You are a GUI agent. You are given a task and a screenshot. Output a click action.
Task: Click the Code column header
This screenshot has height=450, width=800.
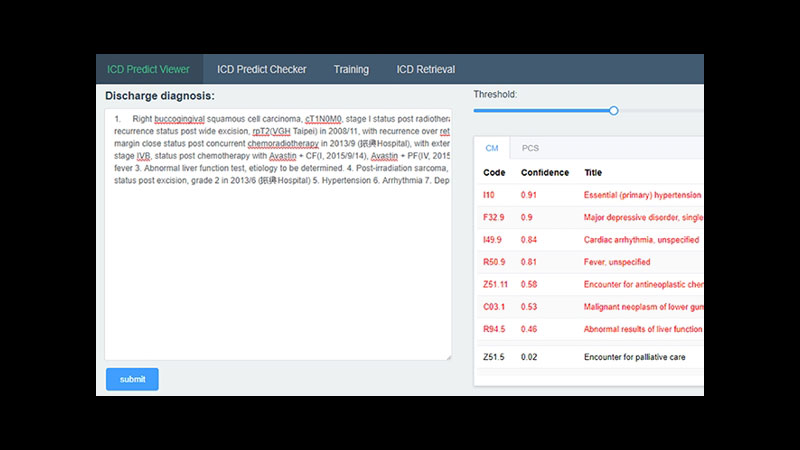tap(494, 173)
